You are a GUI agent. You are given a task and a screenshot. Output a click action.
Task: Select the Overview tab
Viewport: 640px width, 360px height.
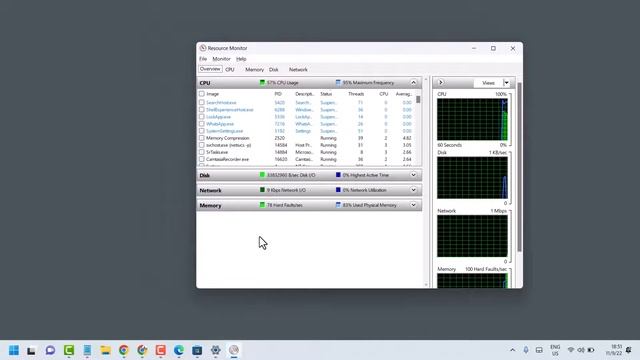[x=210, y=69]
